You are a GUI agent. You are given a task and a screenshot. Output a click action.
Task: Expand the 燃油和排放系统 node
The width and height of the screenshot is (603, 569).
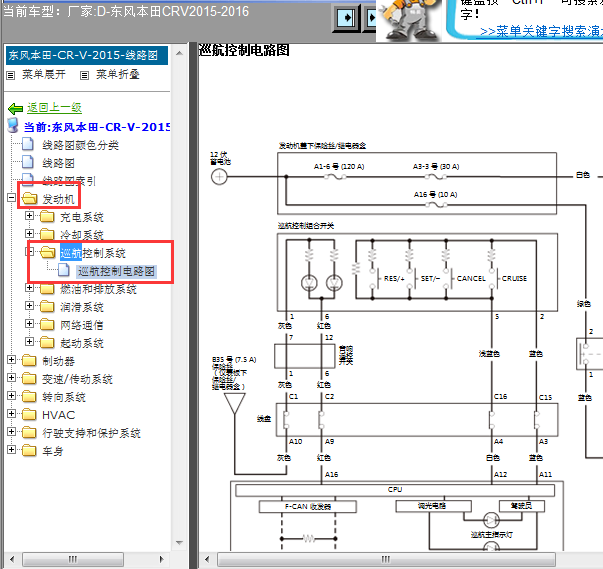click(x=29, y=288)
